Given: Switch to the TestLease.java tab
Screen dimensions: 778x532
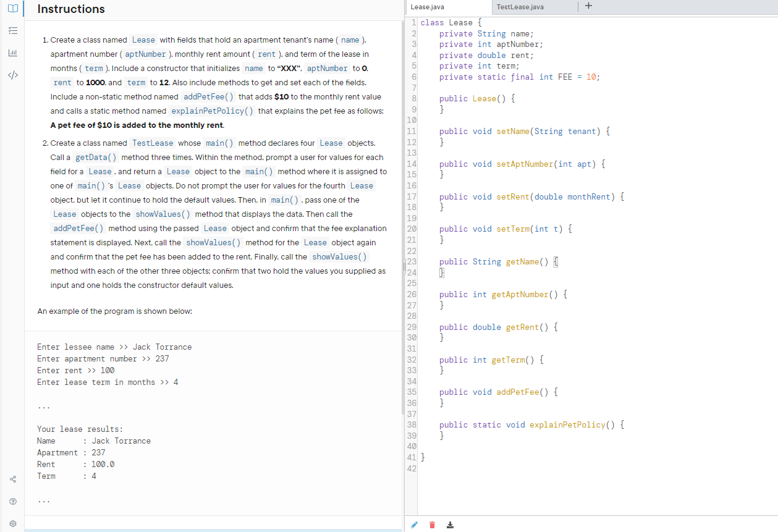Looking at the screenshot, I should 521,7.
